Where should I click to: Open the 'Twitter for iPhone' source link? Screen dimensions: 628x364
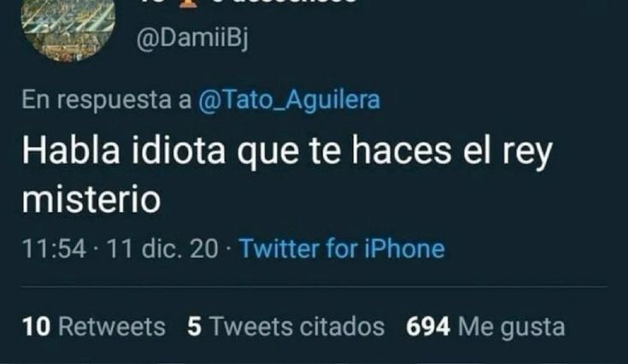point(342,249)
